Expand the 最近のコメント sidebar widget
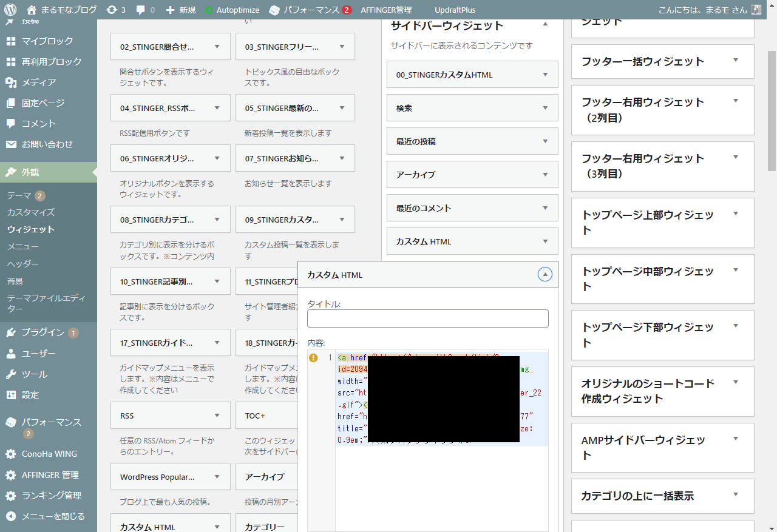 pos(545,208)
